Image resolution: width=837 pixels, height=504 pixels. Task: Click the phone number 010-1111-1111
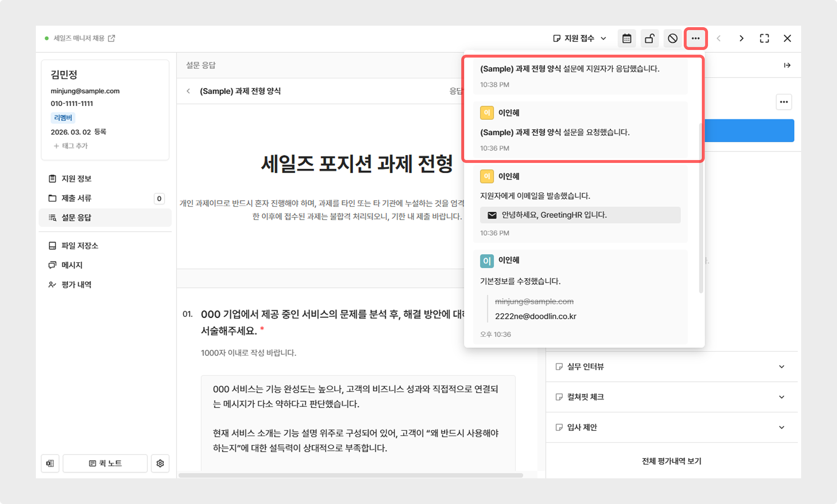tap(72, 104)
